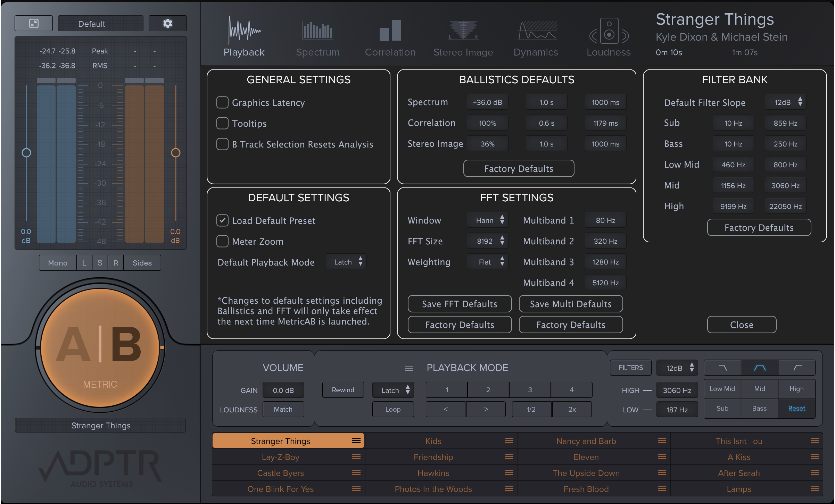Switch to the Loudness meter
This screenshot has width=835, height=504.
[608, 38]
